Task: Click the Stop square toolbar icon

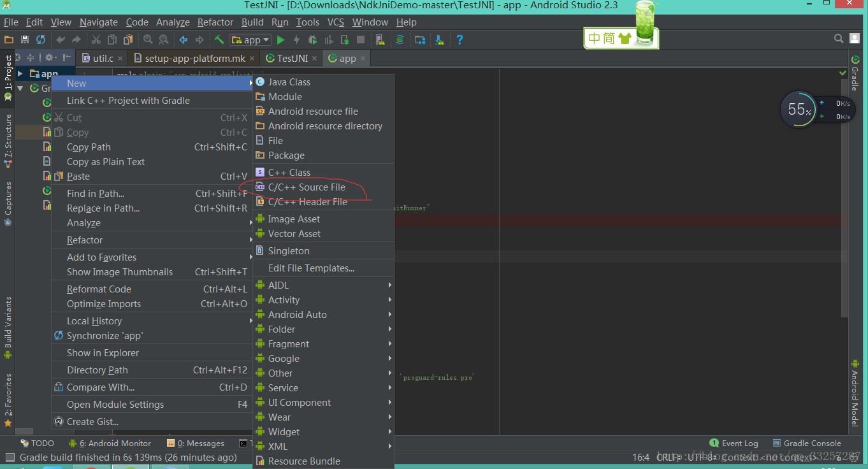Action: pyautogui.click(x=361, y=40)
